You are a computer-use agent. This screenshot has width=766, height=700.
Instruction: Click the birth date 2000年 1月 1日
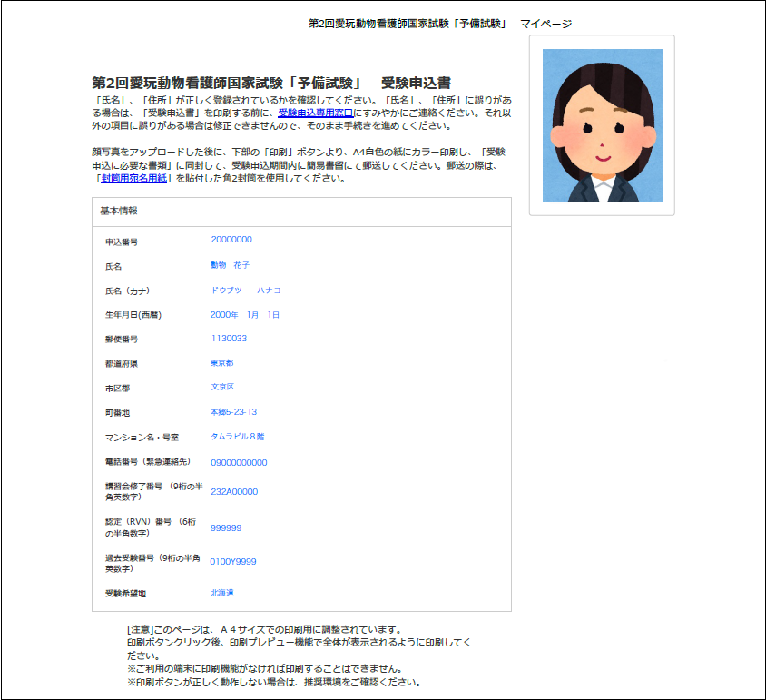click(x=245, y=314)
